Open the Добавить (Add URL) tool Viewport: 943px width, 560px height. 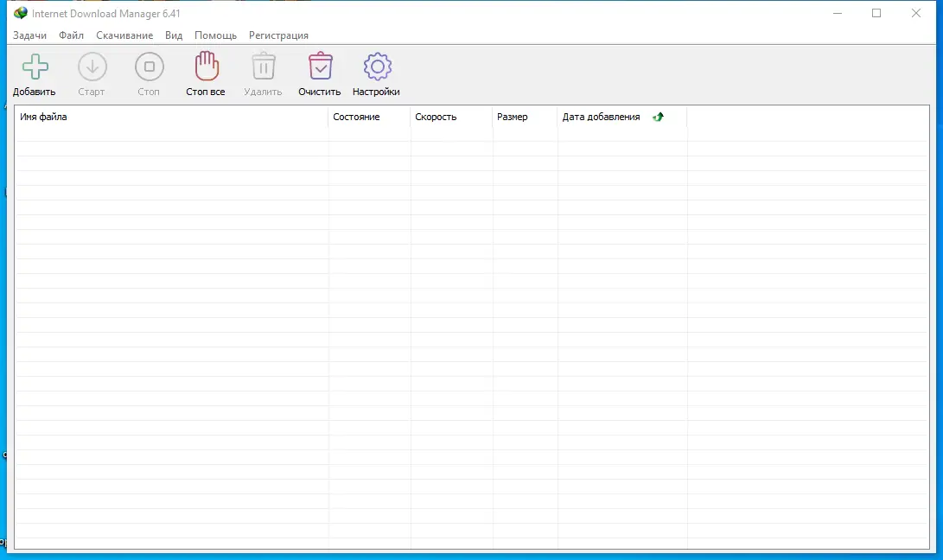click(x=34, y=73)
